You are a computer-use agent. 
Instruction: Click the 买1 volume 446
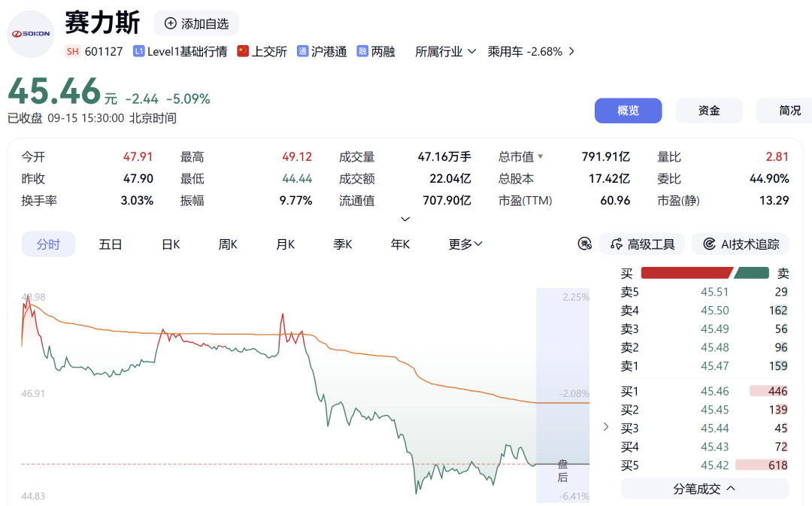click(x=778, y=392)
